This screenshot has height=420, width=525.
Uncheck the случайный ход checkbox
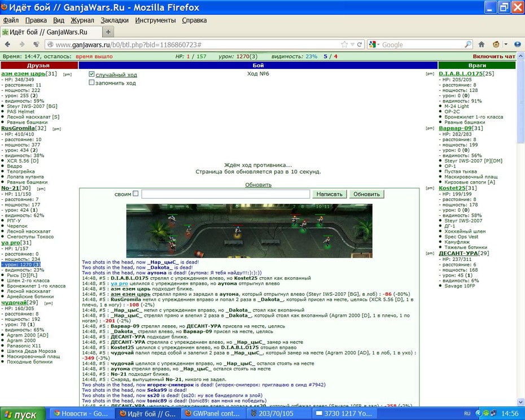click(92, 74)
